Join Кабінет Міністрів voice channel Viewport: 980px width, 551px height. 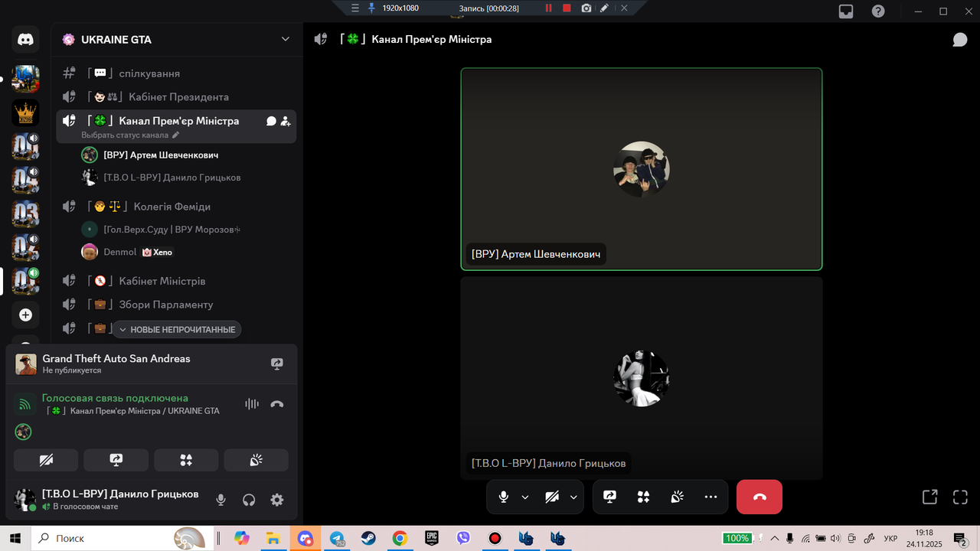point(176,281)
